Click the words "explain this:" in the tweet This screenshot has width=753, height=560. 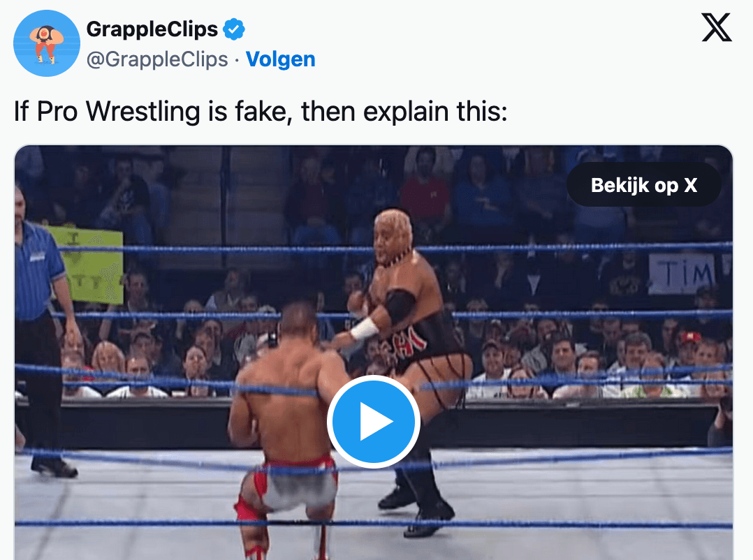435,112
